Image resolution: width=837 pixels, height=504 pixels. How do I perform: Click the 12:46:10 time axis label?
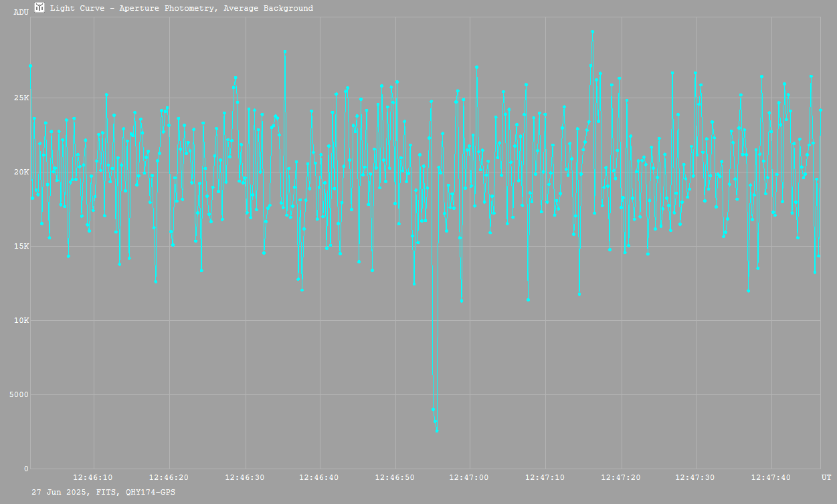click(94, 478)
